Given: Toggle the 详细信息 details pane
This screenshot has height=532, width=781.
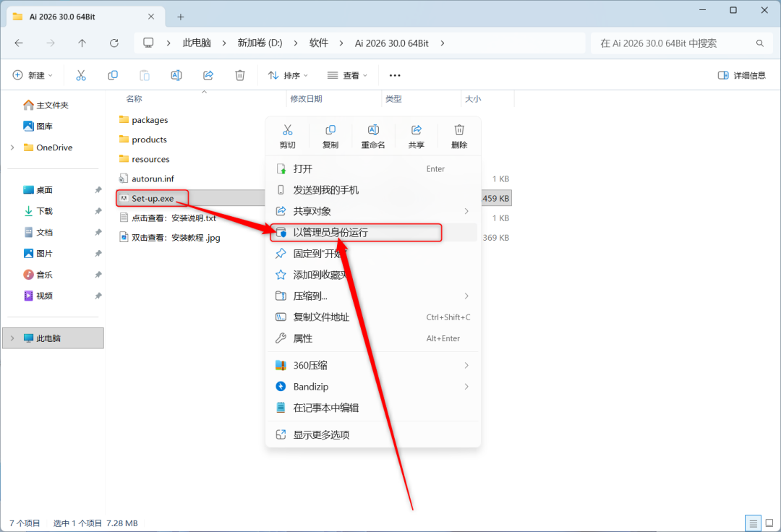Looking at the screenshot, I should (742, 75).
